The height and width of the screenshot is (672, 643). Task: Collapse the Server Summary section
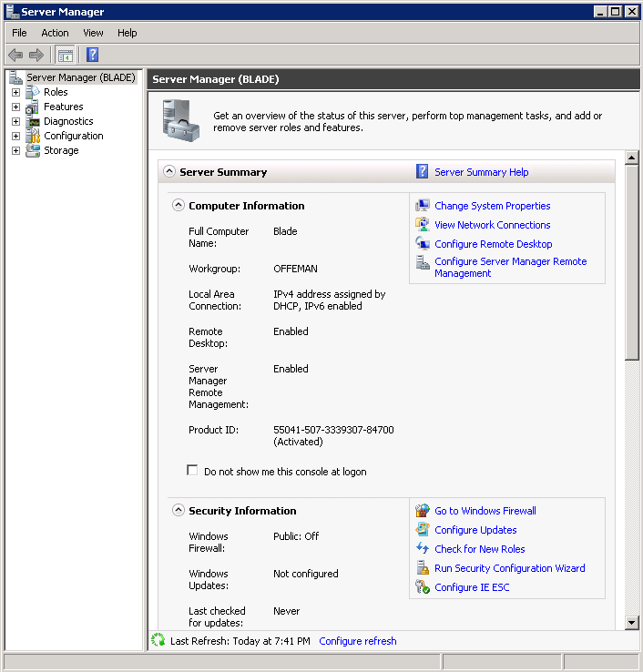169,171
